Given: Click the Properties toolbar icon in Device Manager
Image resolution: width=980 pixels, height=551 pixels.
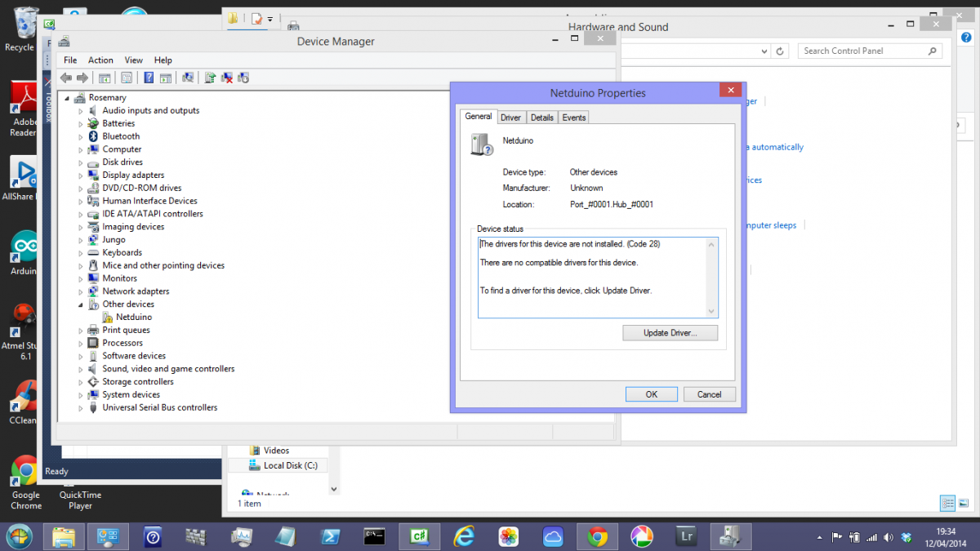Looking at the screenshot, I should [x=127, y=78].
